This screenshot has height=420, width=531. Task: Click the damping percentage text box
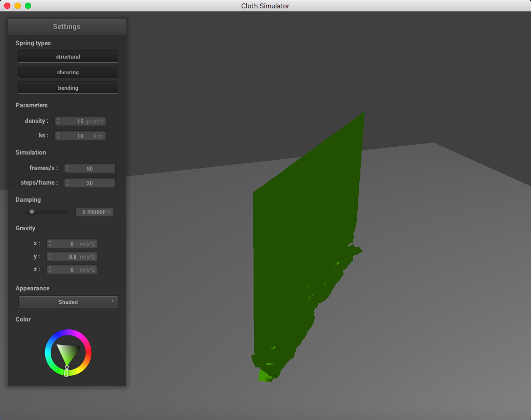tap(94, 212)
